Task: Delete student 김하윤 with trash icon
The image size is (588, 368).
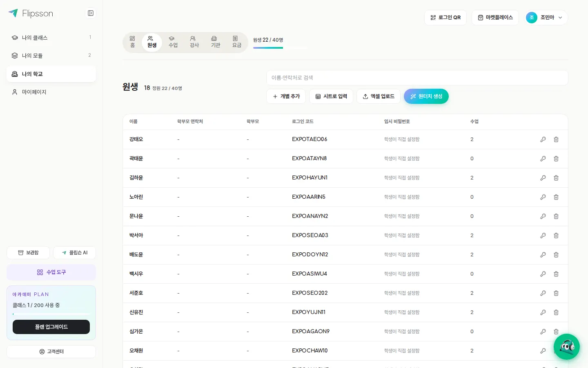Action: 556,178
